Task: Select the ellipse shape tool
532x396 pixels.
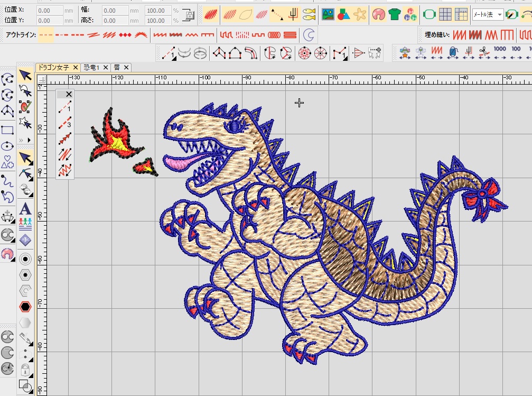Action: tap(7, 146)
